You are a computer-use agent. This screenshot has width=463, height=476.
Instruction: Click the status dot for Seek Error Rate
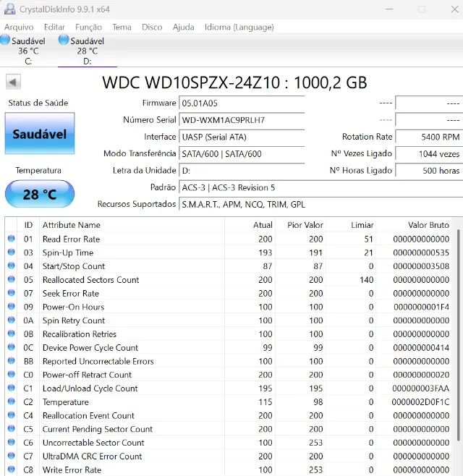pos(12,293)
